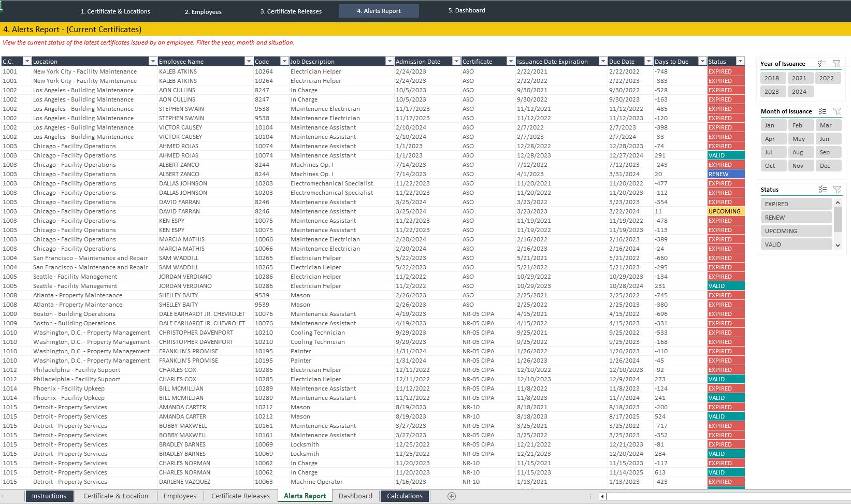Open Status column filter dropdown
Screen dimensions: 851x504
pyautogui.click(x=740, y=61)
